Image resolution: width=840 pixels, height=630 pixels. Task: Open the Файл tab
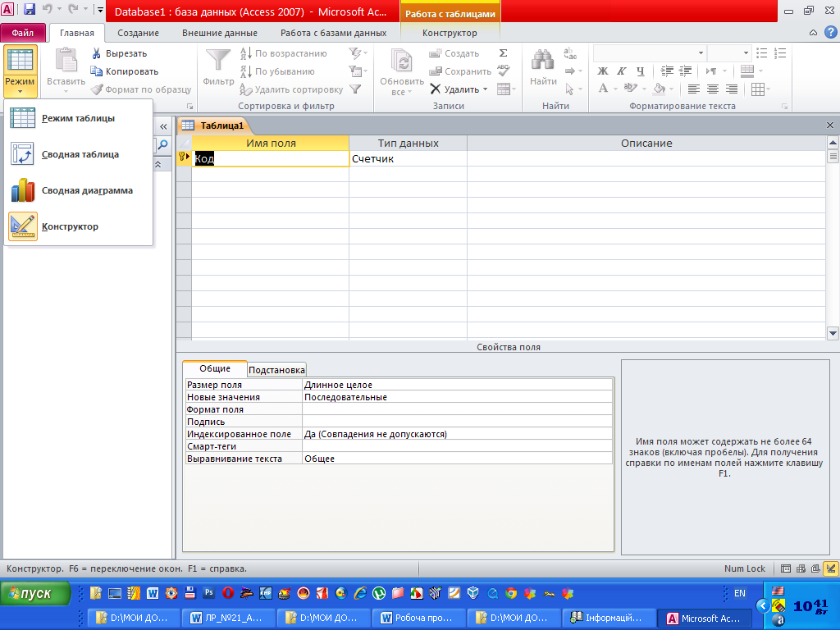coord(22,33)
